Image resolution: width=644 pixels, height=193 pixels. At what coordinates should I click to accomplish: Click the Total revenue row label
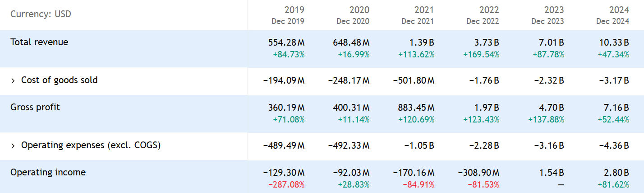[39, 42]
